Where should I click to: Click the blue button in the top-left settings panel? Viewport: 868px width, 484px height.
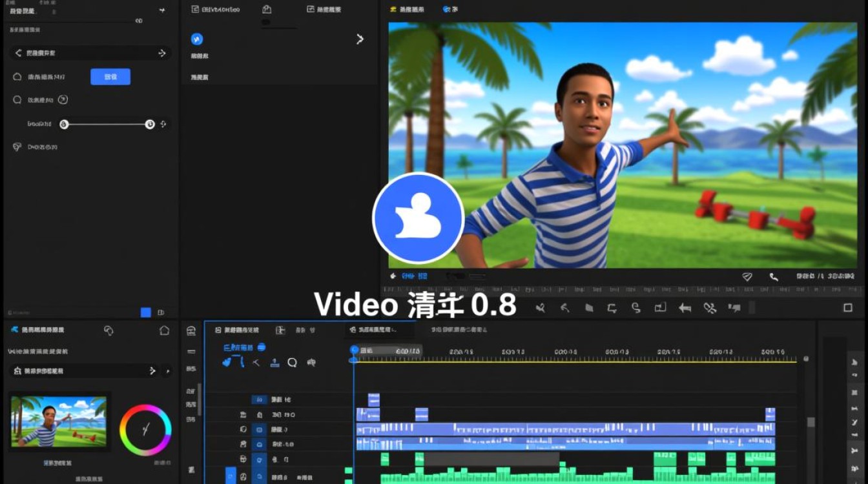pos(110,76)
